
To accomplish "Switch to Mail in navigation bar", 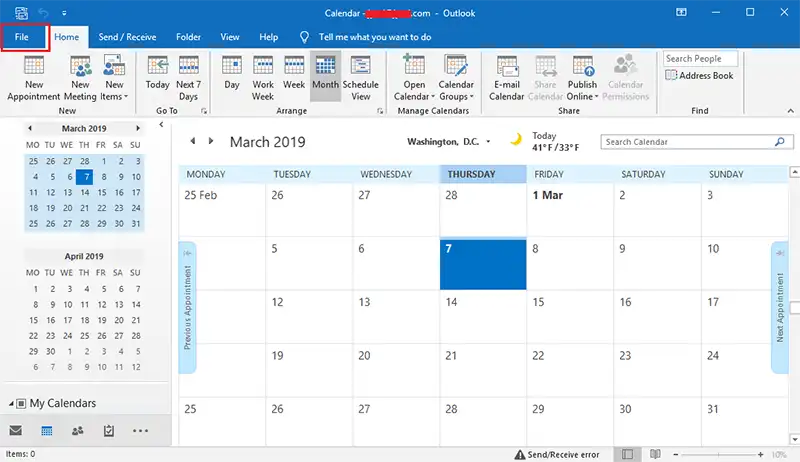I will pyautogui.click(x=16, y=430).
